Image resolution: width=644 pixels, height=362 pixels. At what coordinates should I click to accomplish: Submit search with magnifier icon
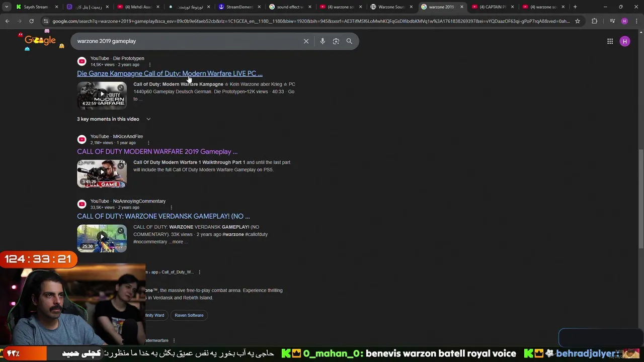point(349,41)
